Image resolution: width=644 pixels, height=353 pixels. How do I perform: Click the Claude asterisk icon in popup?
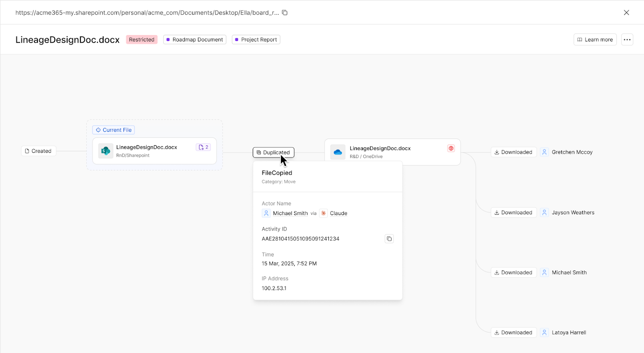click(x=324, y=213)
